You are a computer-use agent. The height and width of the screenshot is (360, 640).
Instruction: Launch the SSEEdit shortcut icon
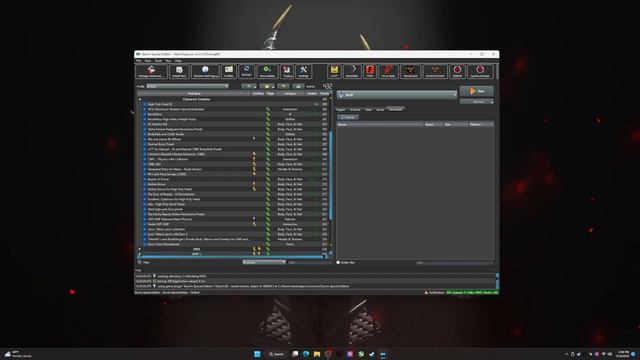tap(457, 71)
